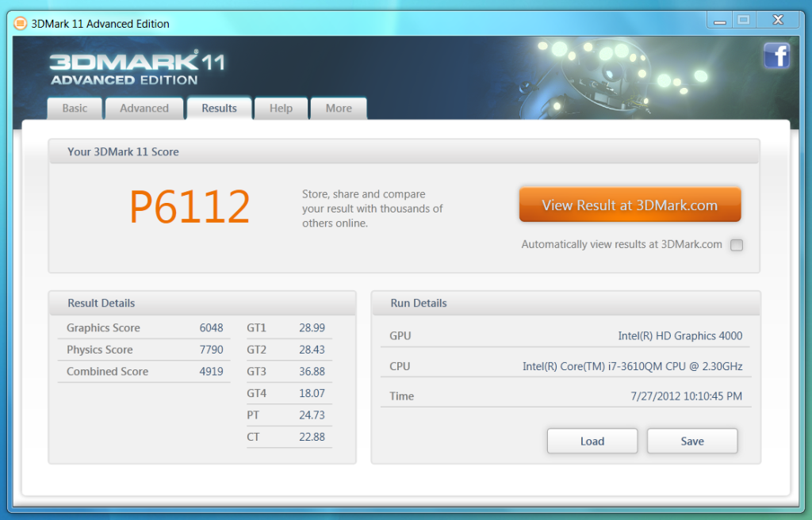Select the Graphics Score value 6048

211,328
